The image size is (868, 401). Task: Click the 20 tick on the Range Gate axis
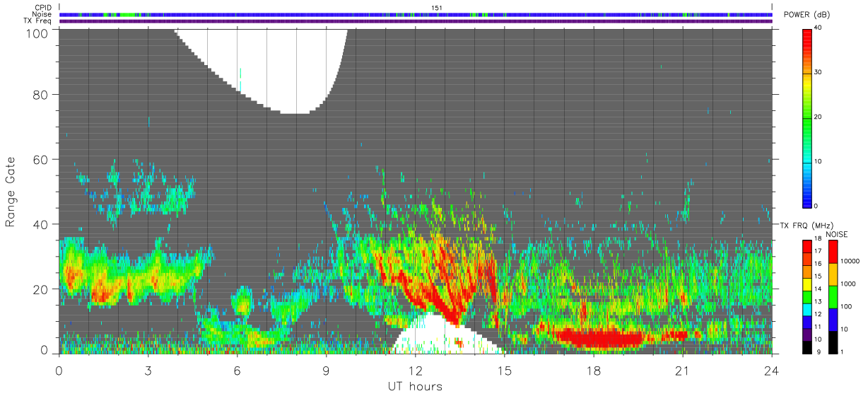click(x=41, y=289)
